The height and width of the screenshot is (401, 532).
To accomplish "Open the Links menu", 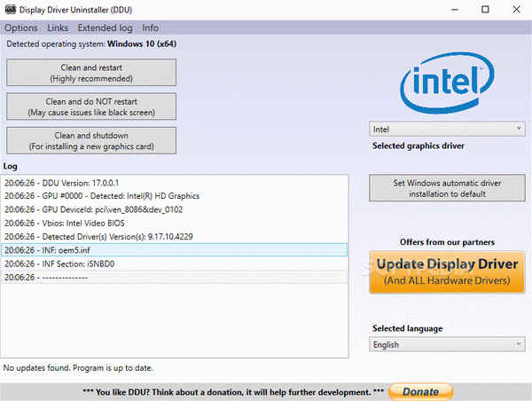I will pyautogui.click(x=58, y=28).
